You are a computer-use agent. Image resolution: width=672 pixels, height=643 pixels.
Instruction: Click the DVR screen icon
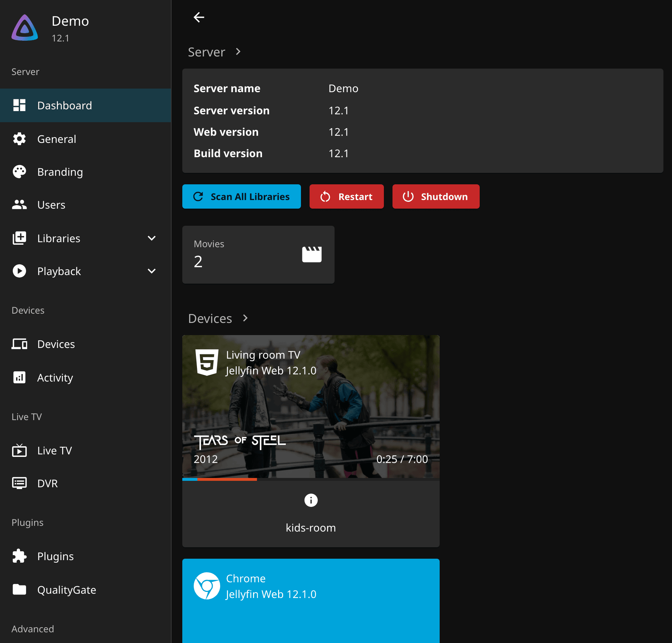(19, 483)
